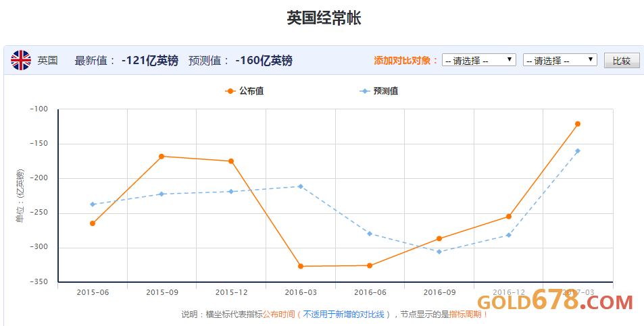Viewport: 644px width, 326px height.
Task: Click the 比较 compare button
Action: 622,61
